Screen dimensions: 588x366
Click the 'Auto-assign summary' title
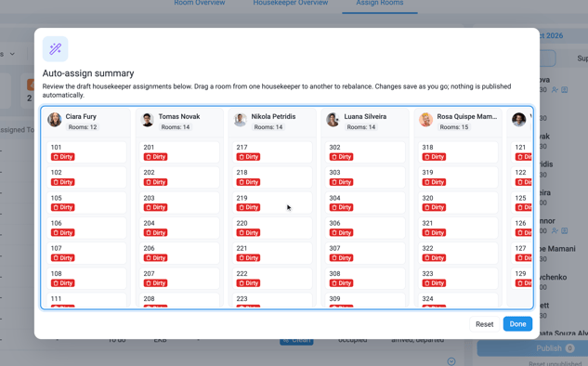88,73
